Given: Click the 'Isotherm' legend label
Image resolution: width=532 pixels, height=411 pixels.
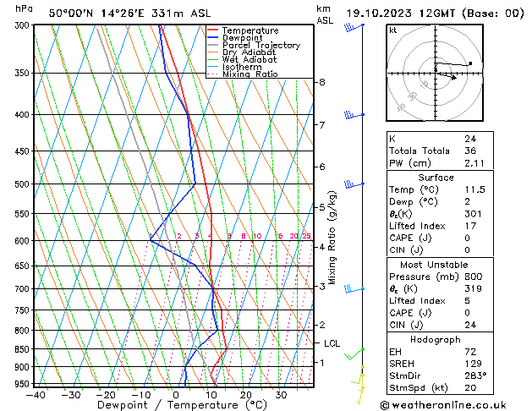Looking at the screenshot, I should tap(242, 67).
